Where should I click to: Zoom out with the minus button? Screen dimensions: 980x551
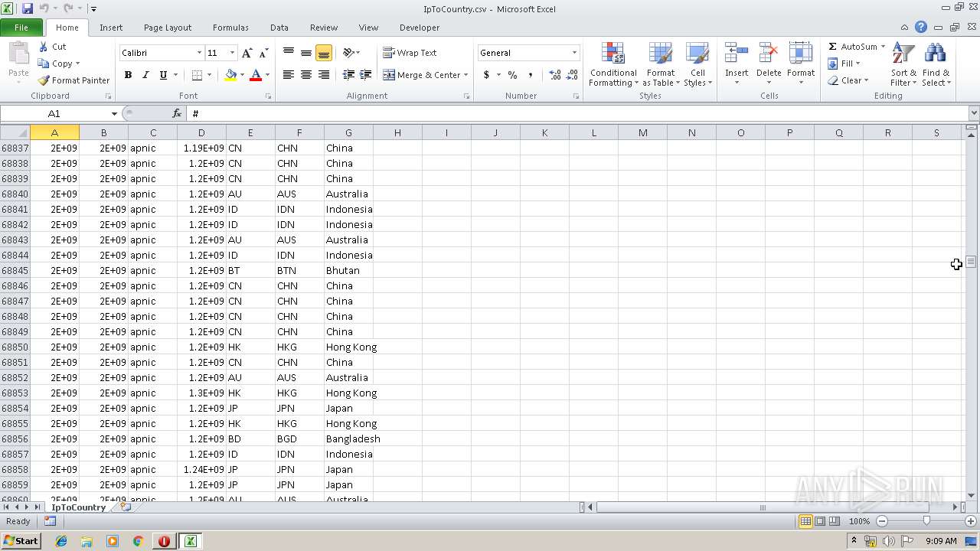click(x=882, y=521)
